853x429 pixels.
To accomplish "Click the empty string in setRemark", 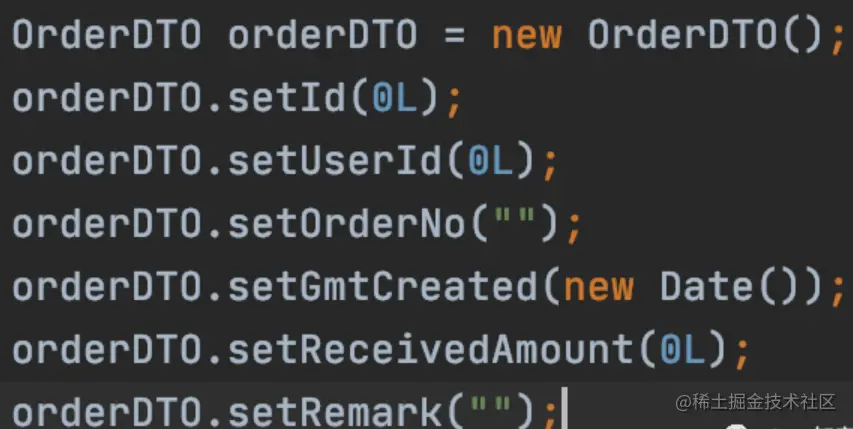I will pos(491,405).
